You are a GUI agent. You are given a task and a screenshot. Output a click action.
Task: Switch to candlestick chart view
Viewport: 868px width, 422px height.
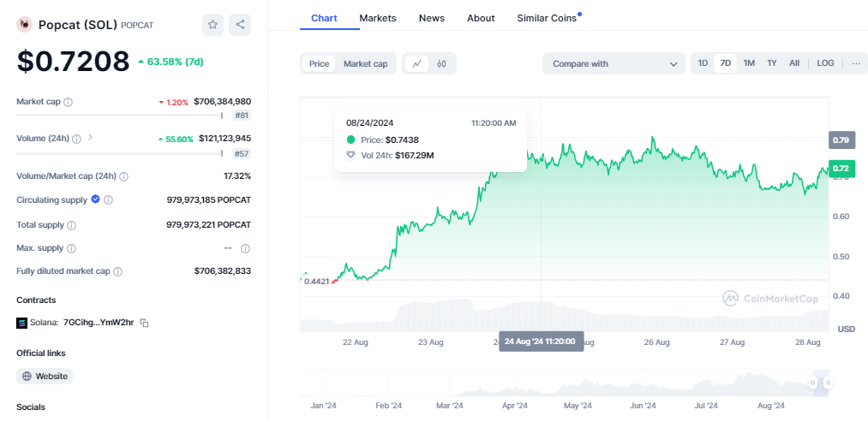tap(441, 63)
